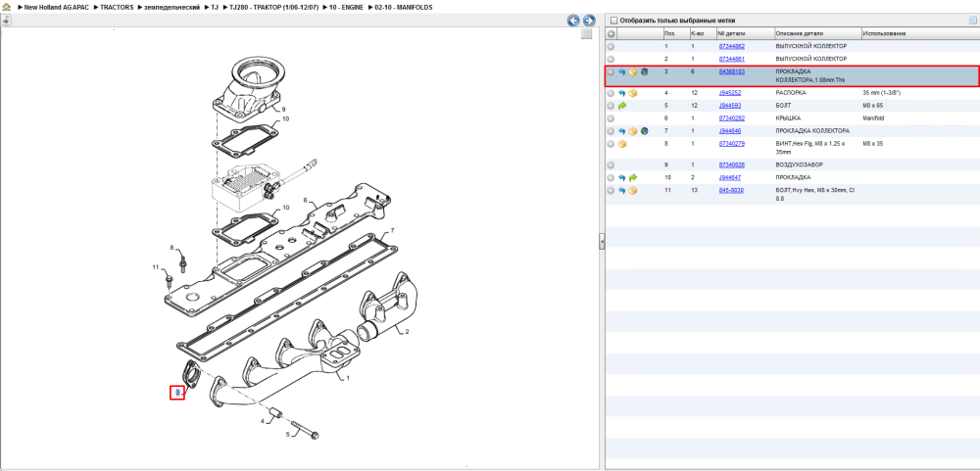
Task: Click the blue arrow icon on ПРОКЛАДКА position 10 row
Action: tap(622, 177)
